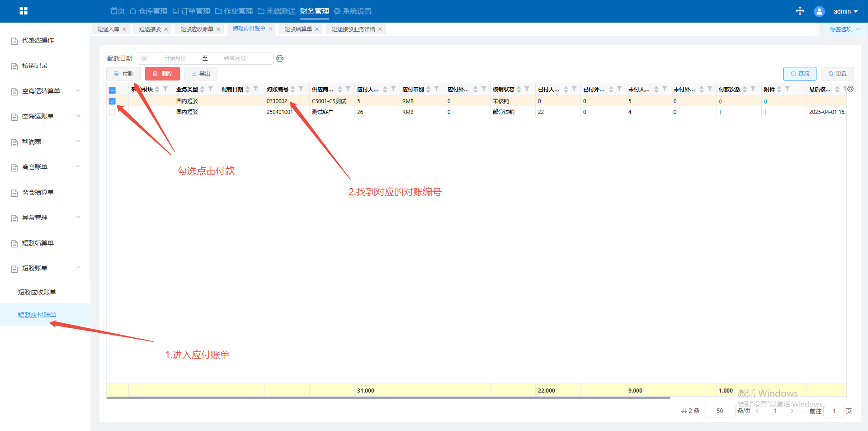Image resolution: width=868 pixels, height=431 pixels.
Task: Check the second row checkbox
Action: pyautogui.click(x=112, y=112)
